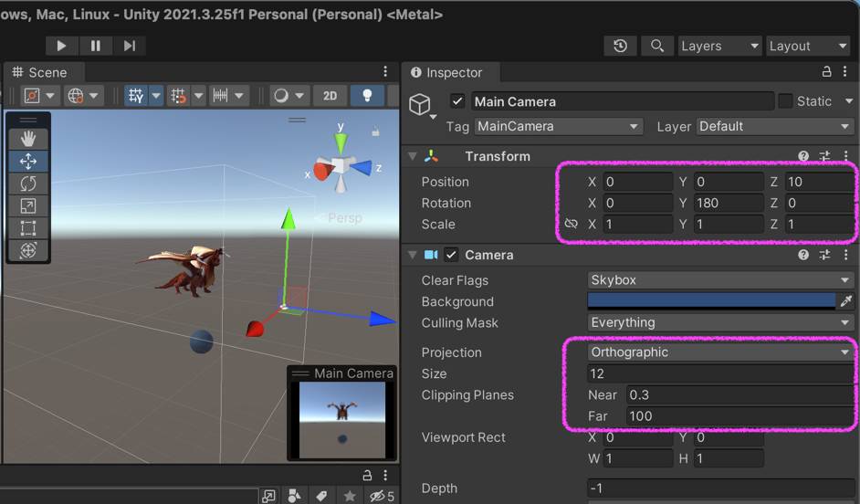Enable the Static checkbox
Screen dimensions: 860x504
click(x=785, y=101)
